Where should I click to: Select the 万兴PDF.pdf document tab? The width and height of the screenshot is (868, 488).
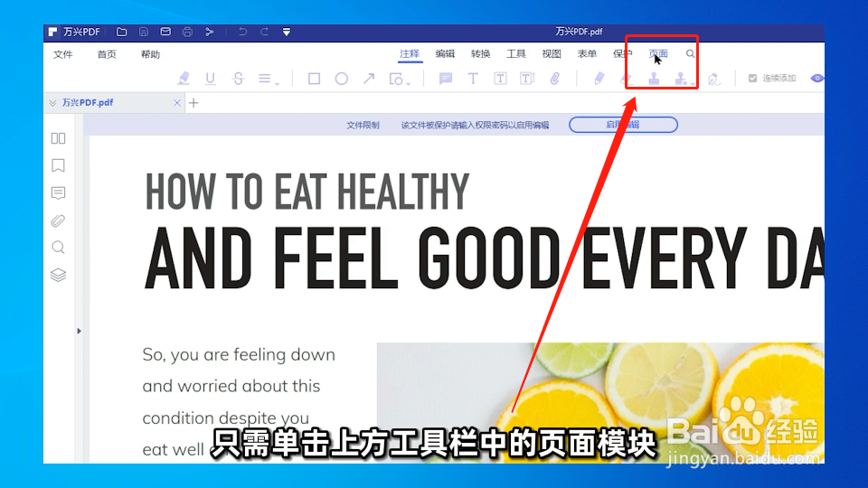click(x=88, y=103)
